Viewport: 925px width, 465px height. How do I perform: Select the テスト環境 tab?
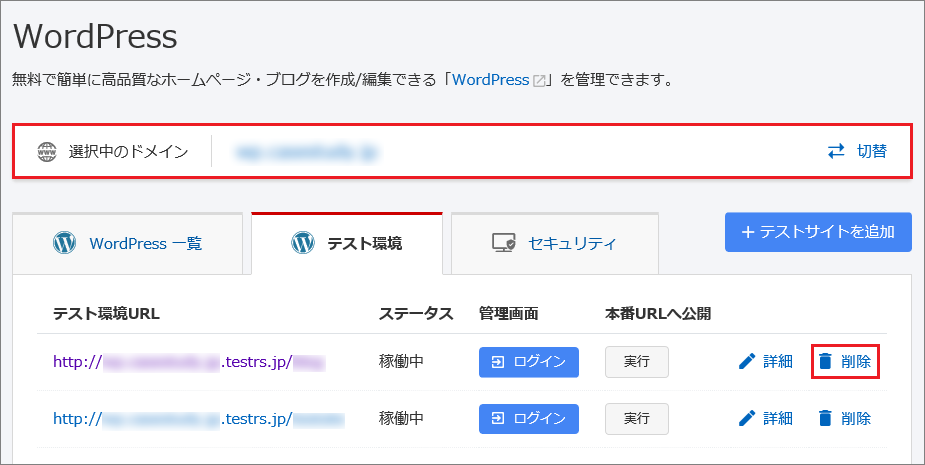347,243
